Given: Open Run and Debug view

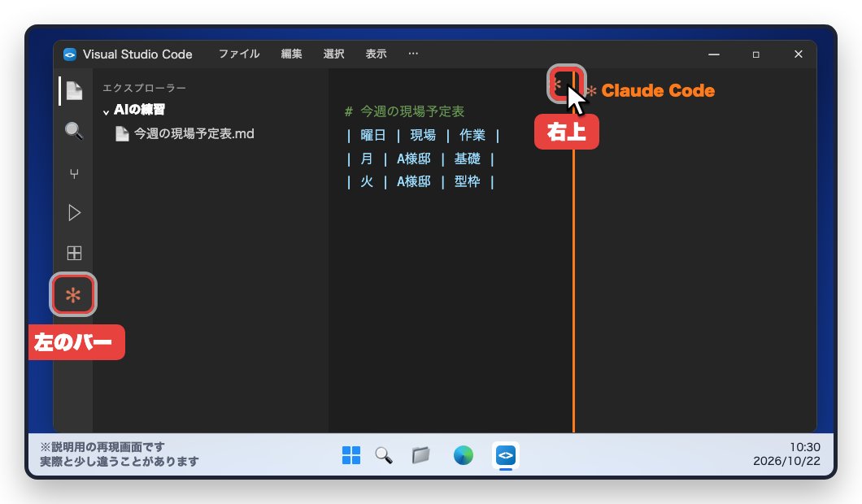Looking at the screenshot, I should [74, 213].
